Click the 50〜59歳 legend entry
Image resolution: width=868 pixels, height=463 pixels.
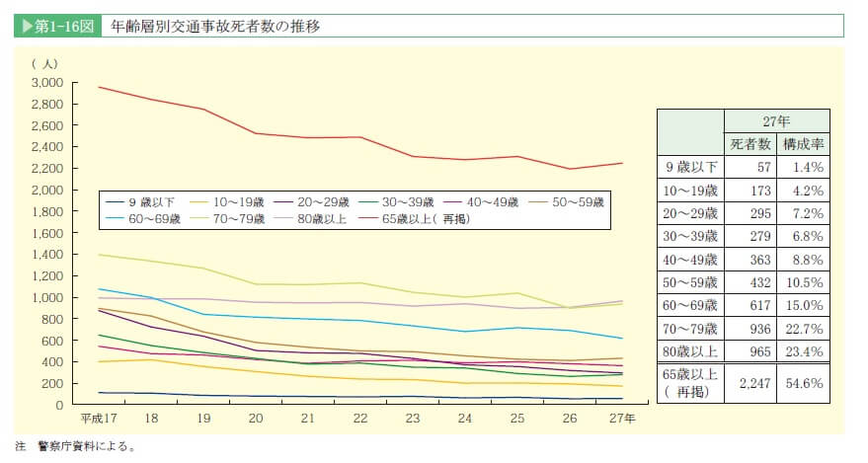click(x=566, y=202)
